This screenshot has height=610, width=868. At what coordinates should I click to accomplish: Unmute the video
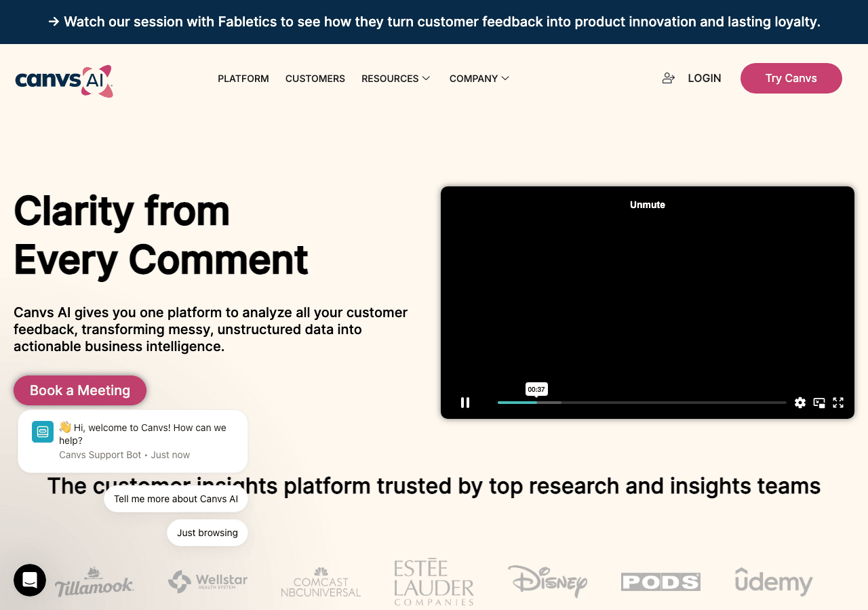[x=648, y=205]
